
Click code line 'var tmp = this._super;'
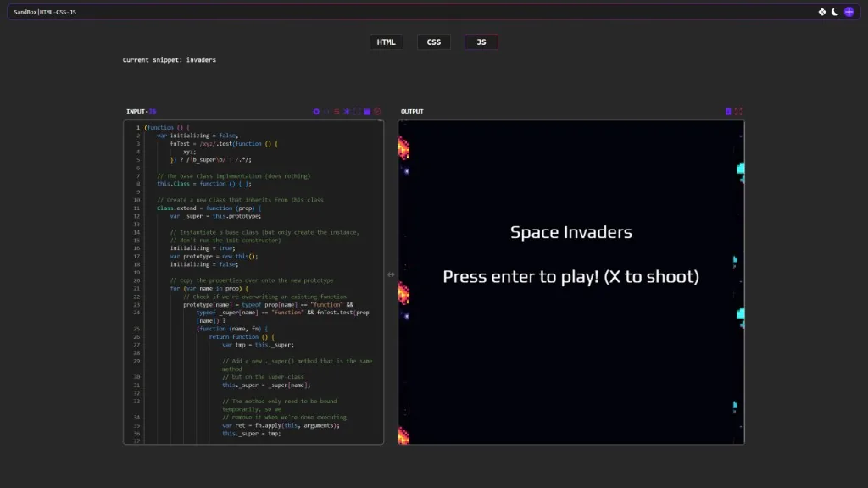[258, 345]
